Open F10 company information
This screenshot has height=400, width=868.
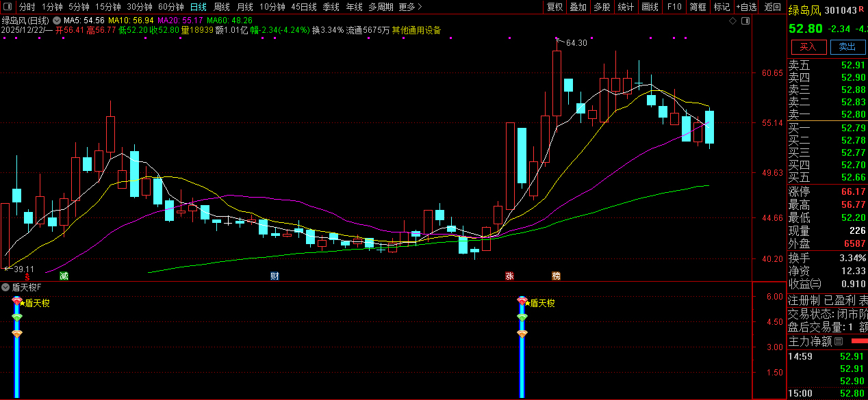(x=674, y=7)
